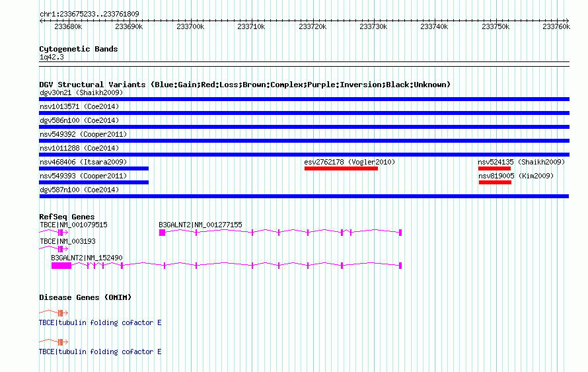Screen dimensions: 588x372
Task: Open the red nsv819005 (Kim2009) loss bar
Action: [495, 182]
